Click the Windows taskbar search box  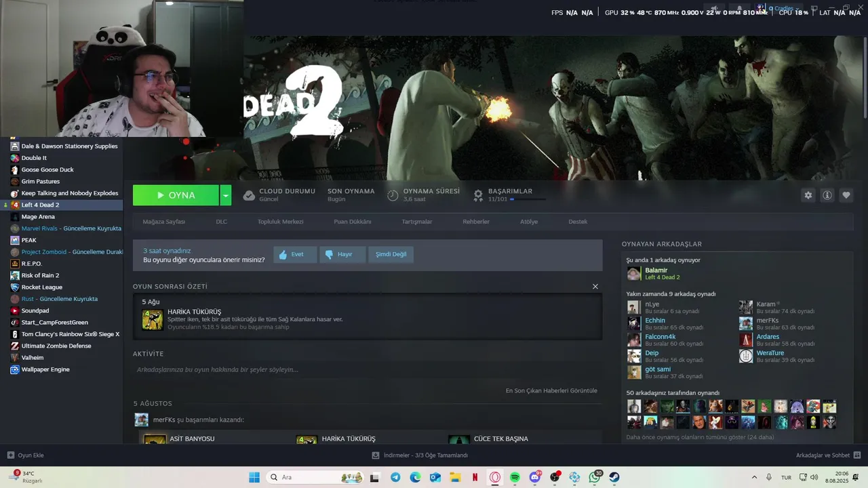pyautogui.click(x=315, y=477)
